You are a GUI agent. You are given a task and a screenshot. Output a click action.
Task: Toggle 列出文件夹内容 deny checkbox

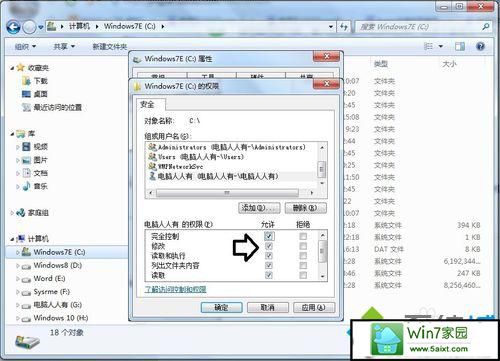tap(303, 265)
